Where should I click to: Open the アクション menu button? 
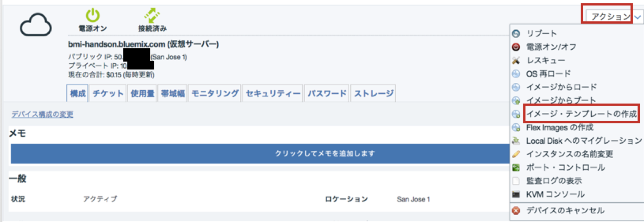coord(611,17)
